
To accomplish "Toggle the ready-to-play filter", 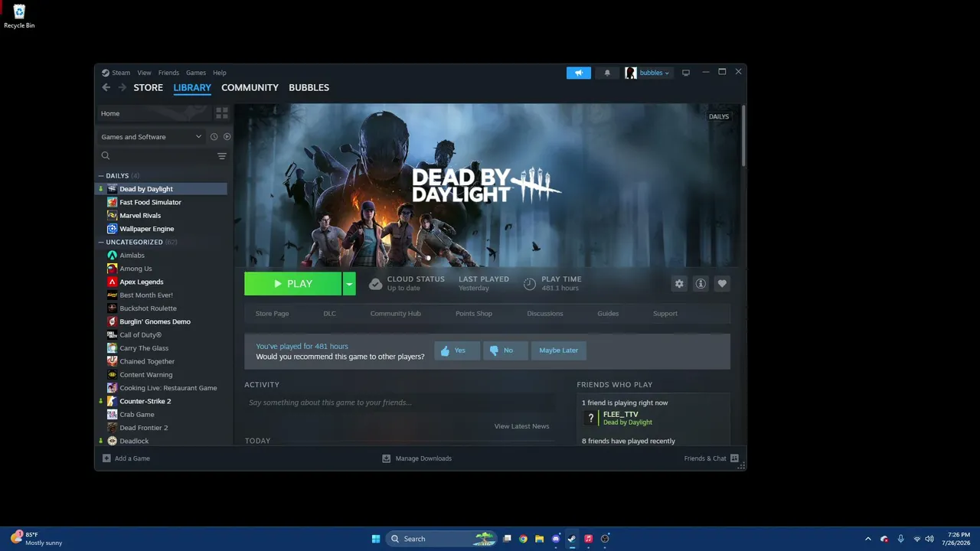I will [227, 137].
